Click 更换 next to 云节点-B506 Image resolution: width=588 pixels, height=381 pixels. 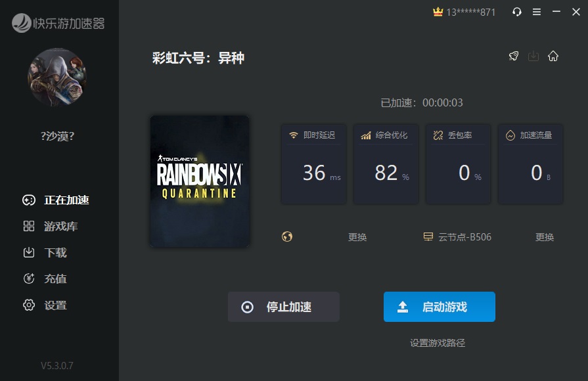(545, 237)
